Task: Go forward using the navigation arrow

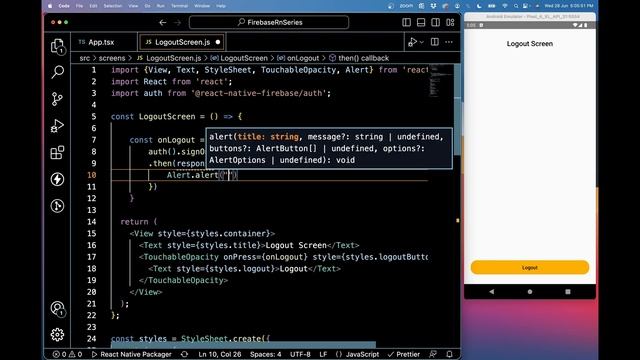Action: point(178,22)
